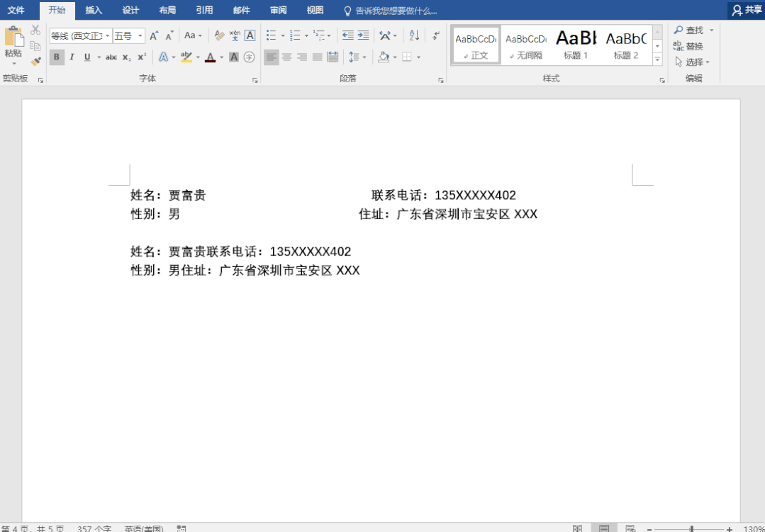Apply the 标题 1 style

coord(576,45)
